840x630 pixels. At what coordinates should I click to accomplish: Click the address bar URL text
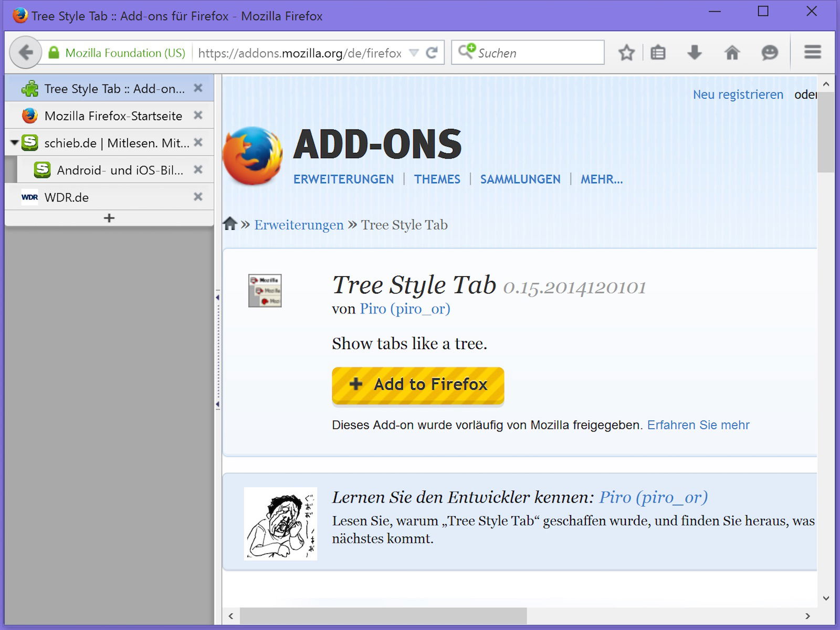pyautogui.click(x=300, y=53)
